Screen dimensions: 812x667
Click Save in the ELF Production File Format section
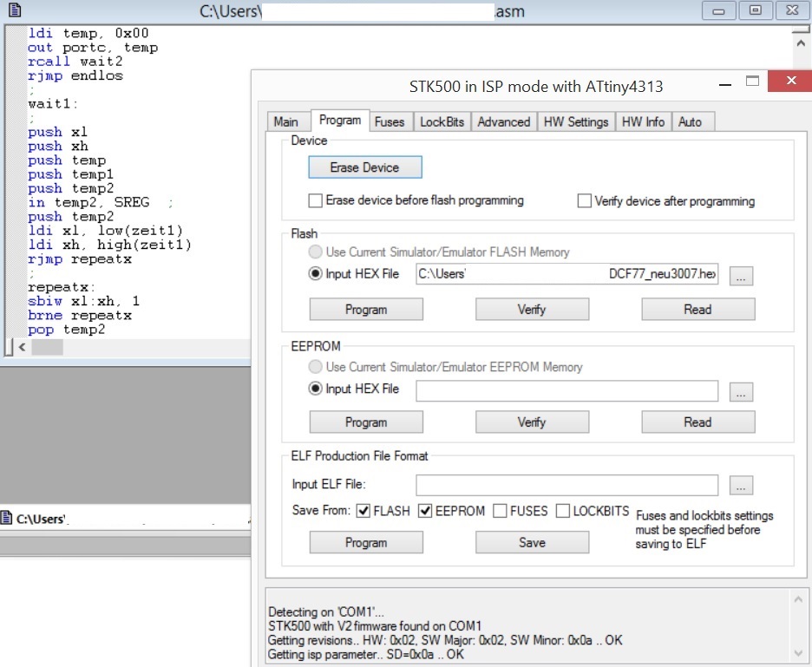pos(531,541)
